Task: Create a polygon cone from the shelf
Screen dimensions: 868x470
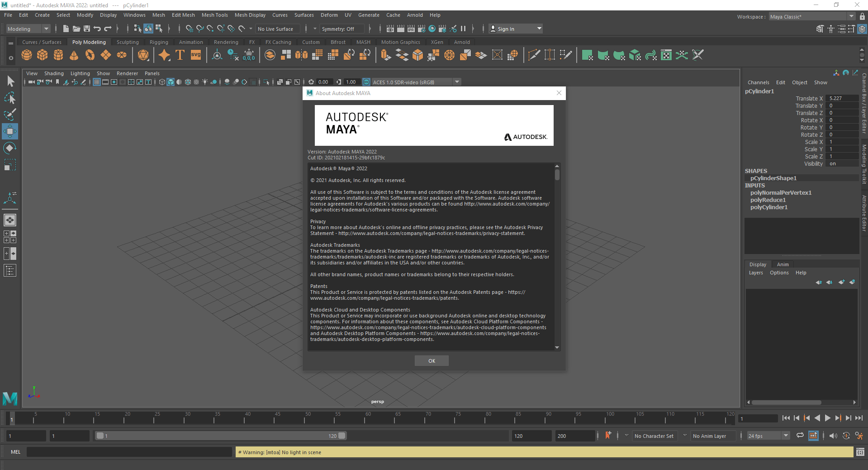Action: click(x=74, y=55)
